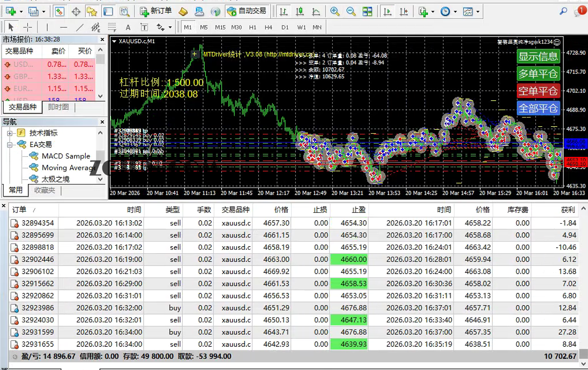This screenshot has height=370, width=588.
Task: Click the zoom out magnifier icon
Action: coord(351,12)
